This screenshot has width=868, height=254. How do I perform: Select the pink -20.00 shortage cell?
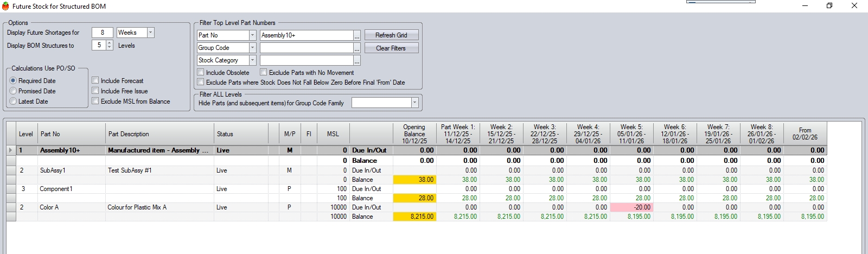click(x=631, y=207)
